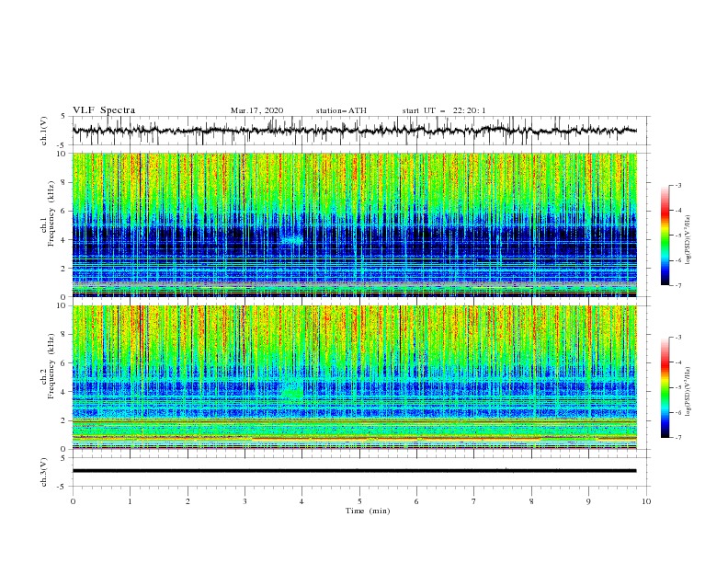Click the "5" tick on the time axis

(x=359, y=501)
